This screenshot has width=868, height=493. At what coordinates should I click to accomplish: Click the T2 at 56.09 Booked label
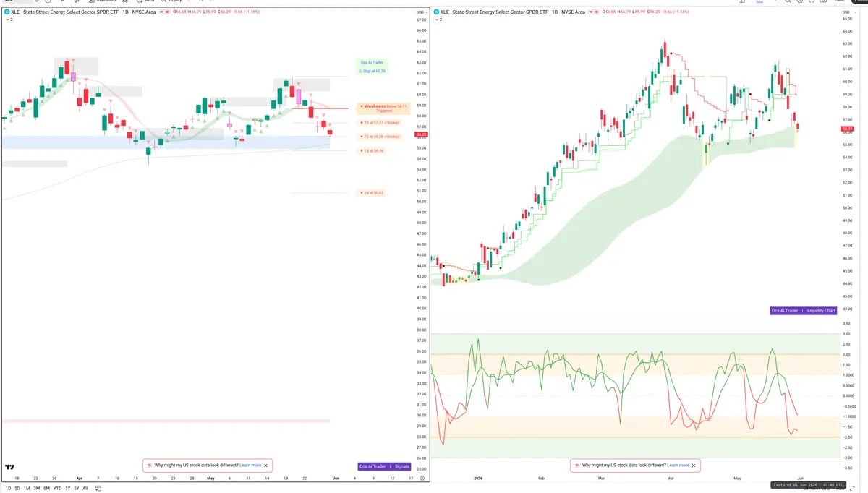coord(380,137)
